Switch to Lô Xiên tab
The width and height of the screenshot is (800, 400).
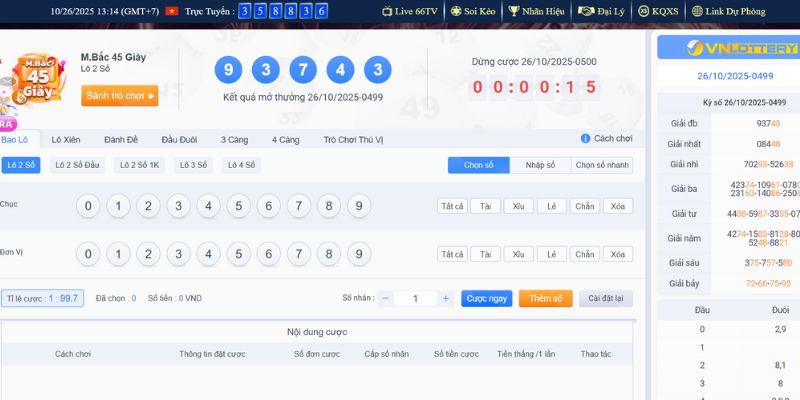(x=66, y=140)
